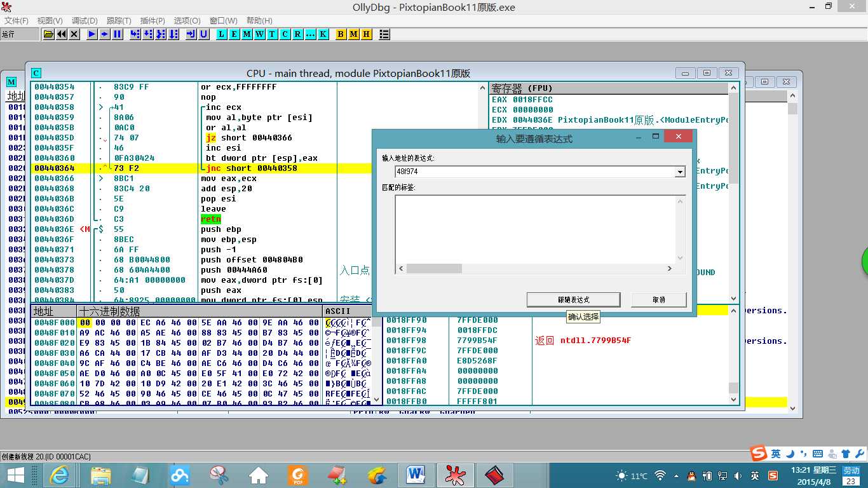The width and height of the screenshot is (868, 488).
Task: Open the Word icon in the taskbar
Action: [x=416, y=475]
